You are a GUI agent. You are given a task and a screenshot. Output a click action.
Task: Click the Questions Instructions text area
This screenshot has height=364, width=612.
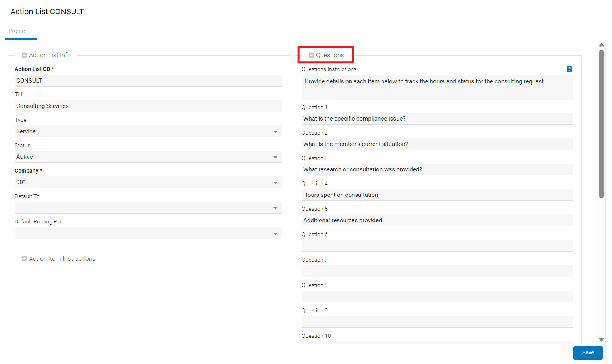click(x=437, y=87)
